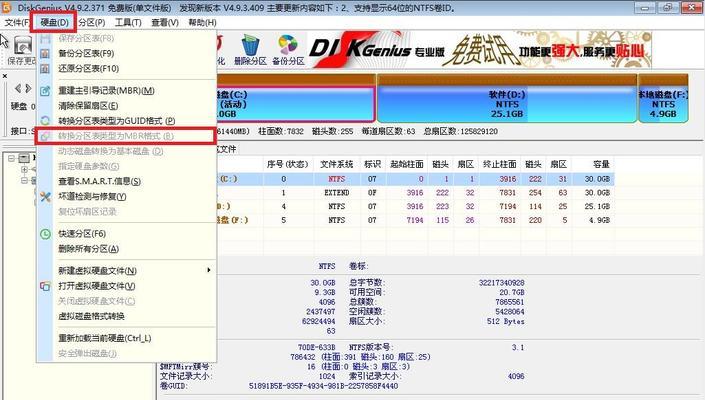Expand the 新建虚拟硬盘文件 submenu arrow
This screenshot has width=705, height=400.
(x=209, y=270)
